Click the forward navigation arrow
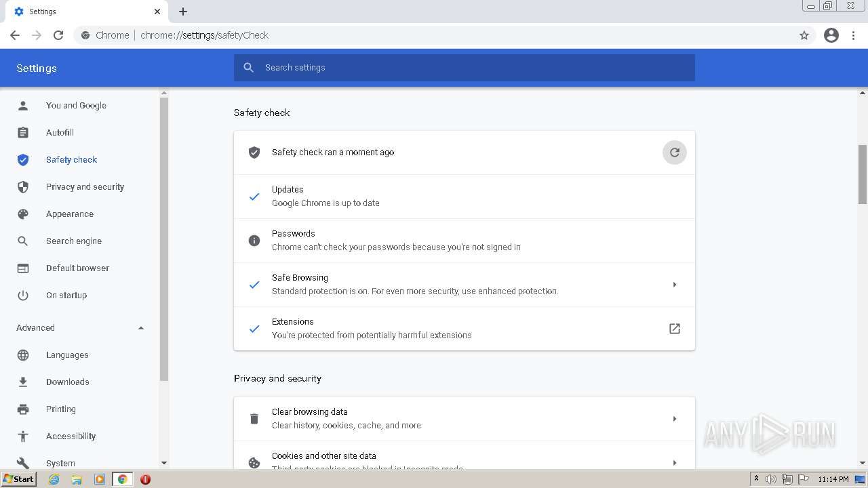Viewport: 868px width, 488px height. point(37,35)
